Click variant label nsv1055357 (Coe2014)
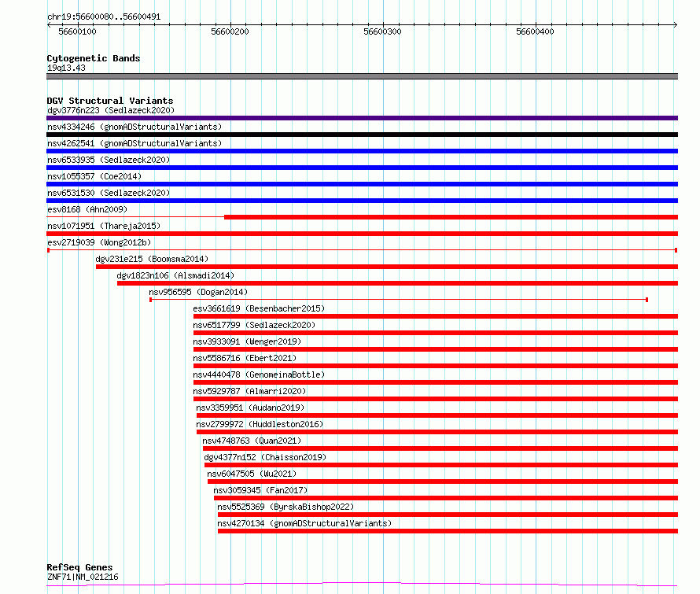Screen dimensions: 700x594 click(x=94, y=176)
